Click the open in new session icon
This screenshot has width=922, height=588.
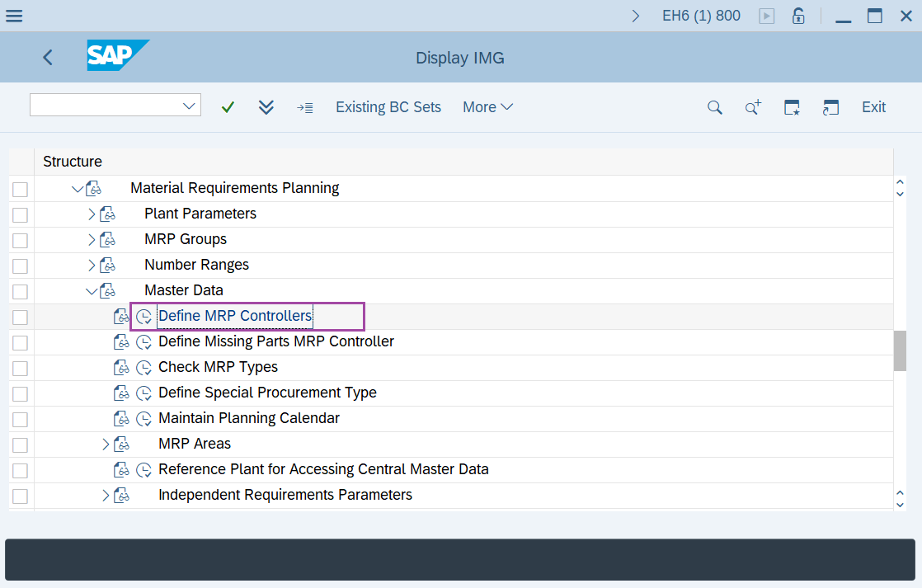tap(830, 107)
